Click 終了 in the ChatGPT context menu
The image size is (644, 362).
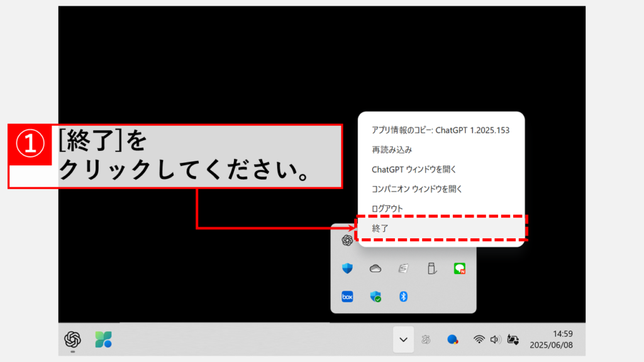click(380, 229)
